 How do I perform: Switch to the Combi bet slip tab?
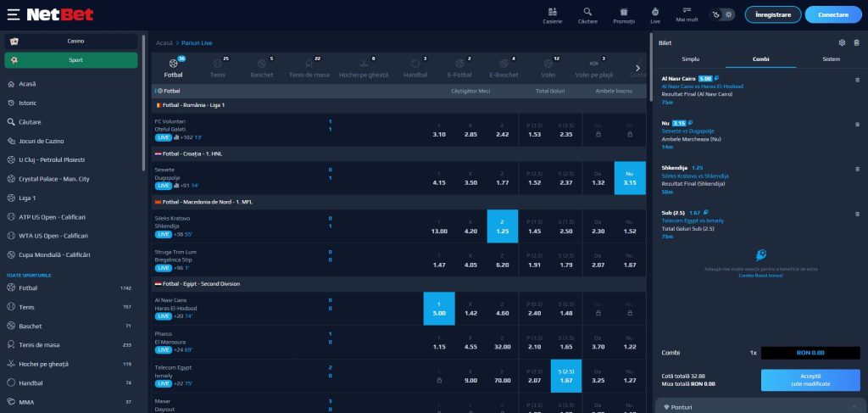(760, 59)
